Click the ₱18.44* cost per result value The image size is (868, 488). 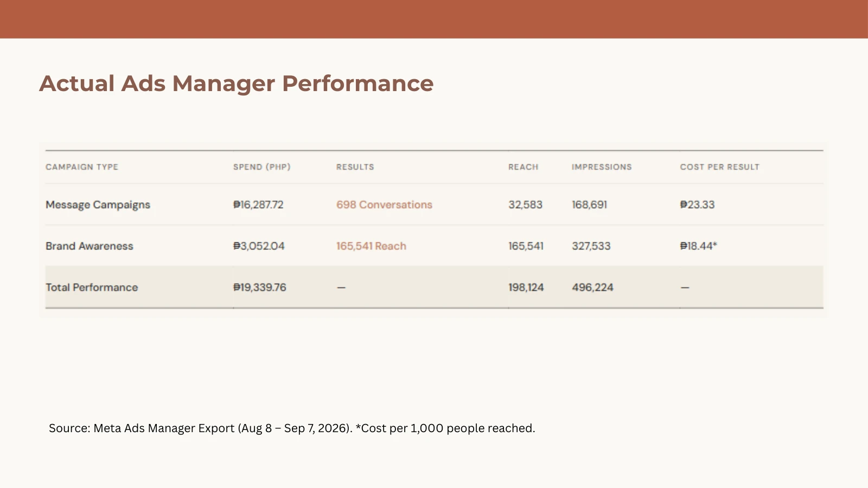(x=699, y=246)
